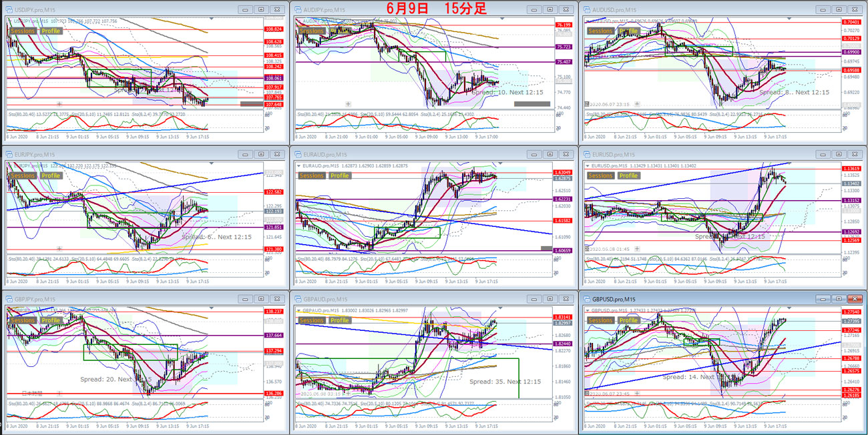Click the Profile button on GBPJPY chart
The image size is (868, 435).
pyautogui.click(x=51, y=320)
